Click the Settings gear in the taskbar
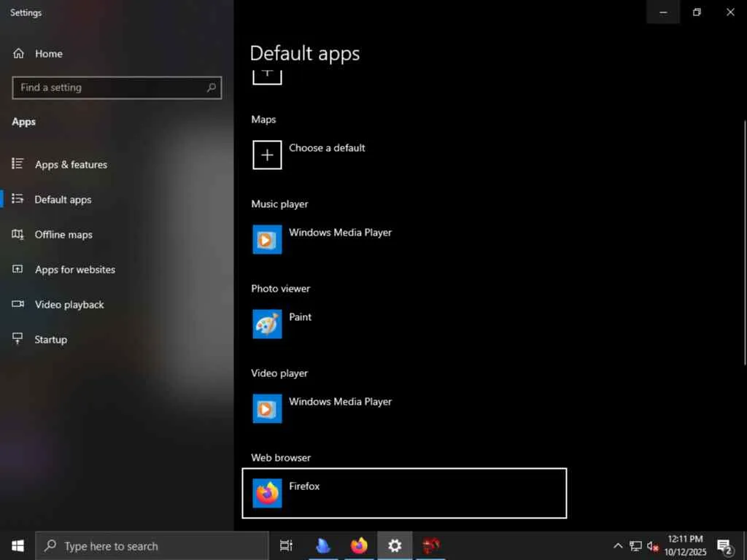This screenshot has height=560, width=747. tap(395, 545)
